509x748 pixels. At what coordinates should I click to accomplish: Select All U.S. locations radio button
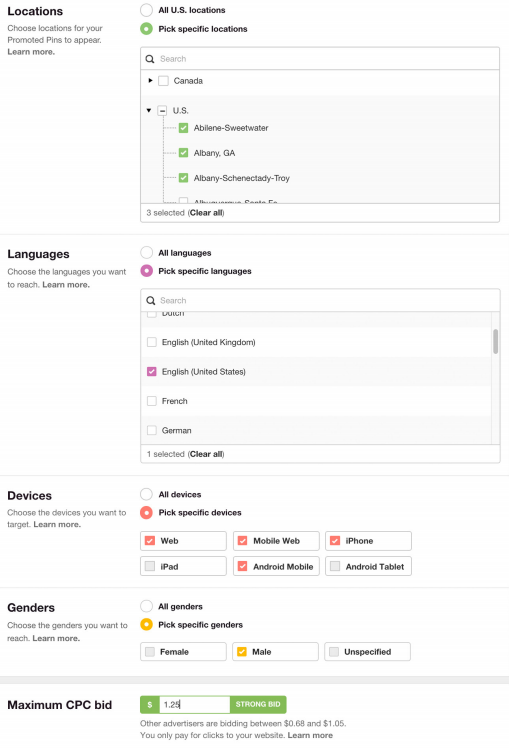click(x=146, y=10)
